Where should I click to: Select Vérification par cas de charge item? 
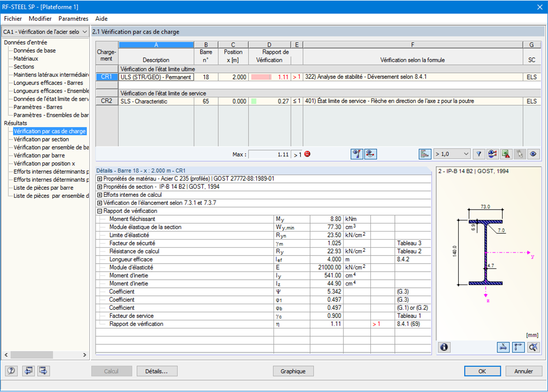tap(50, 132)
